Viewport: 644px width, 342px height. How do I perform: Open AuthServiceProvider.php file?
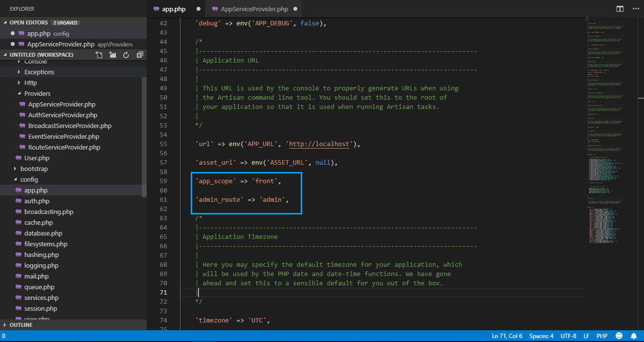point(63,115)
